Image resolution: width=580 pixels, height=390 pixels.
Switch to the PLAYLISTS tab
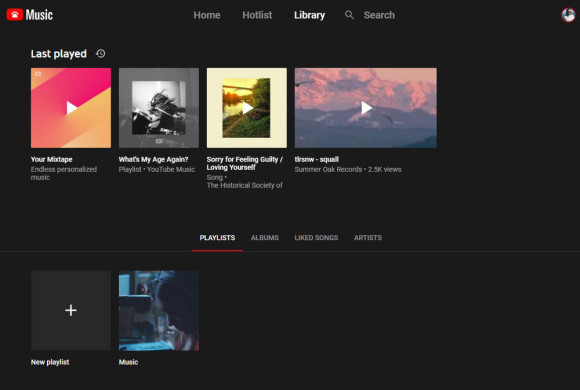[x=217, y=238]
